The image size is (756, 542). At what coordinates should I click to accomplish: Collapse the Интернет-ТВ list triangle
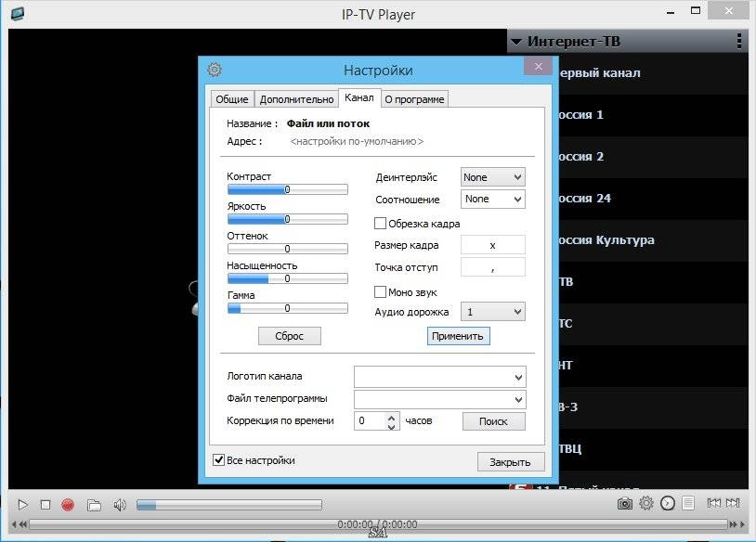point(515,42)
